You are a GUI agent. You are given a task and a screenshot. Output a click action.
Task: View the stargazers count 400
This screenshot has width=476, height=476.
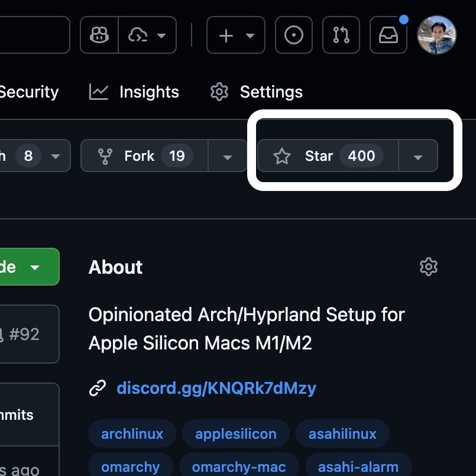coord(361,156)
